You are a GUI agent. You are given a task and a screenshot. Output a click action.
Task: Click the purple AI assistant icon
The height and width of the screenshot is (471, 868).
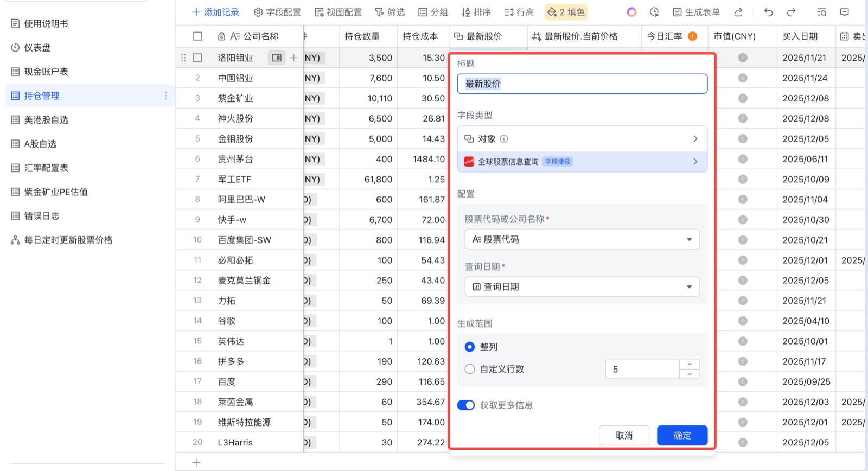coord(631,12)
